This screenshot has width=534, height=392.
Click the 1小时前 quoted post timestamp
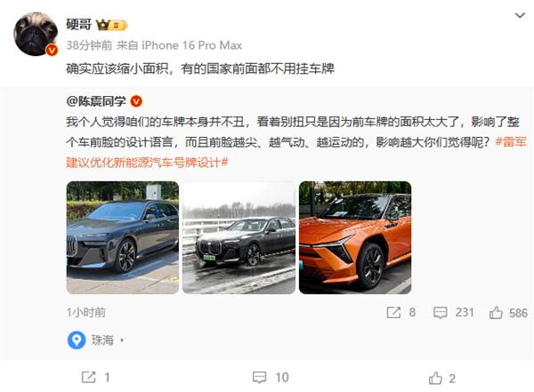85,312
